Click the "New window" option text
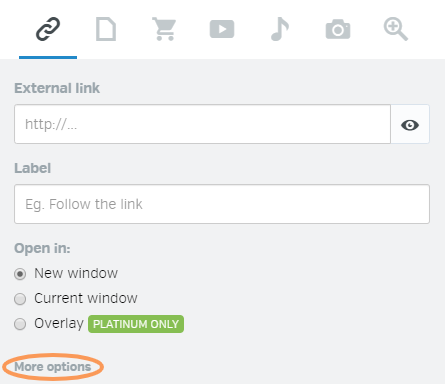Viewport: 445px width, 384px height. coord(76,273)
